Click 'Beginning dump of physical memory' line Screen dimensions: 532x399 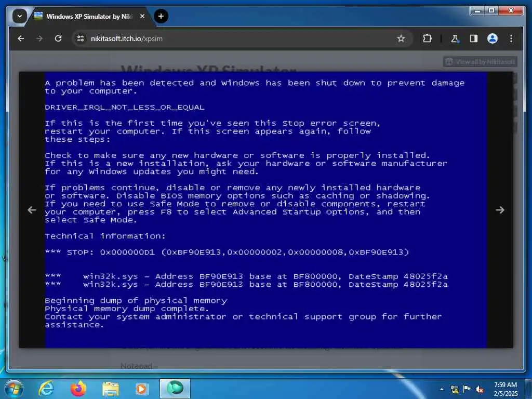click(136, 301)
